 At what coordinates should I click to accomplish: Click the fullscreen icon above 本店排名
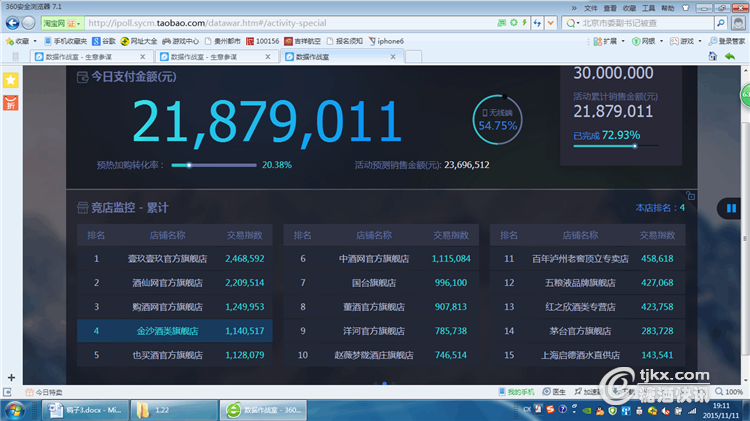coord(690,195)
